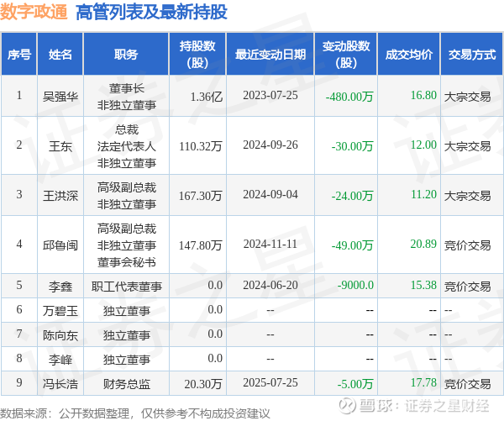Click 竞价交易 in 冯长浩's row
The image size is (504, 421).
[x=467, y=384]
